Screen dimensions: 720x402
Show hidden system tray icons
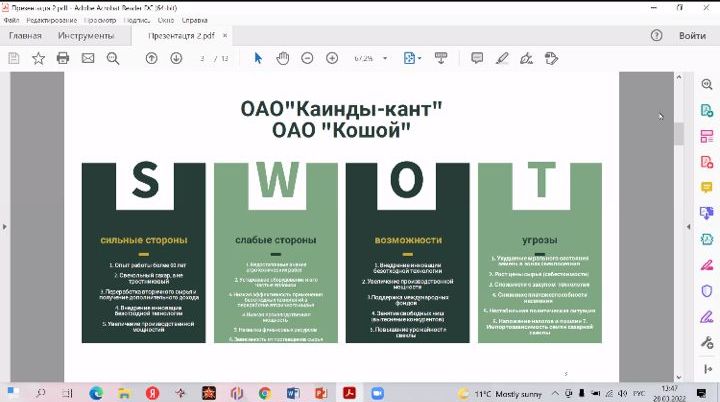(x=555, y=394)
